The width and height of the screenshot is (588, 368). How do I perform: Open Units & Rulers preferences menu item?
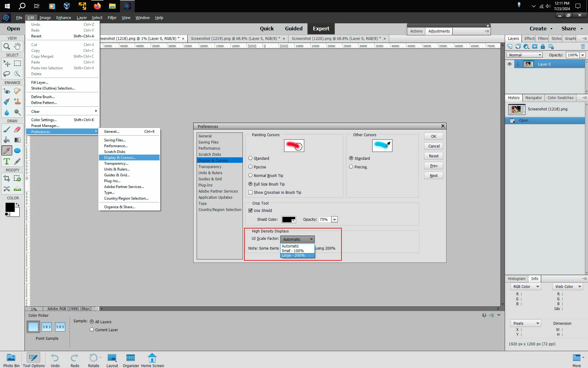point(117,169)
